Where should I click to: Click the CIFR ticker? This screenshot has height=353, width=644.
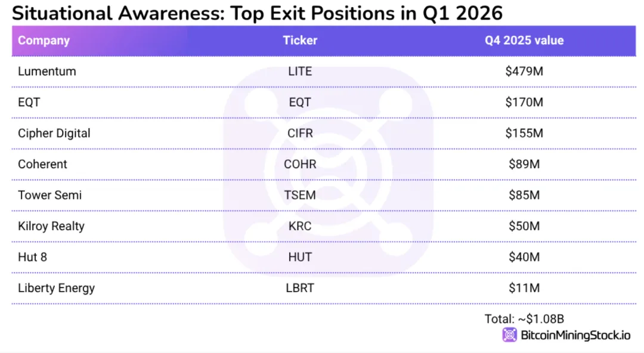(x=300, y=133)
